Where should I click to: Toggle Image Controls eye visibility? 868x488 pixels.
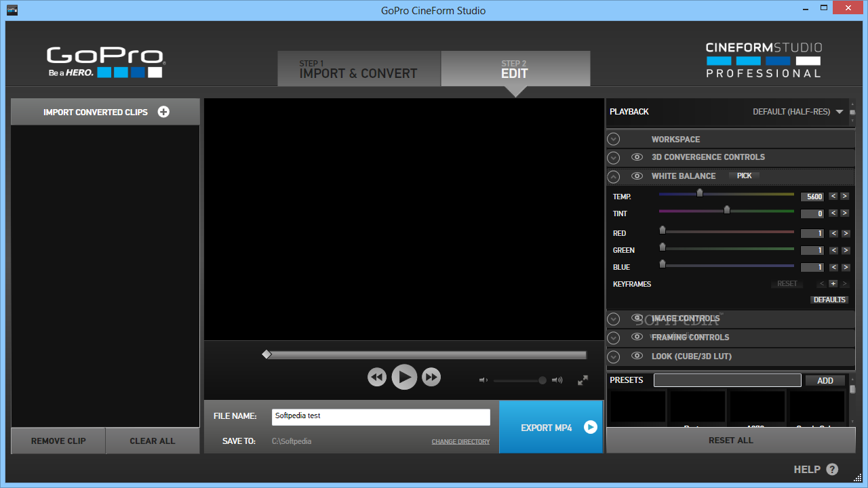coord(637,318)
